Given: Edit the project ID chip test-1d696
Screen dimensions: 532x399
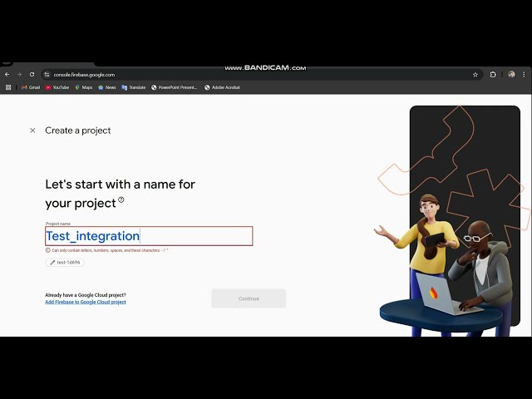Looking at the screenshot, I should click(65, 263).
